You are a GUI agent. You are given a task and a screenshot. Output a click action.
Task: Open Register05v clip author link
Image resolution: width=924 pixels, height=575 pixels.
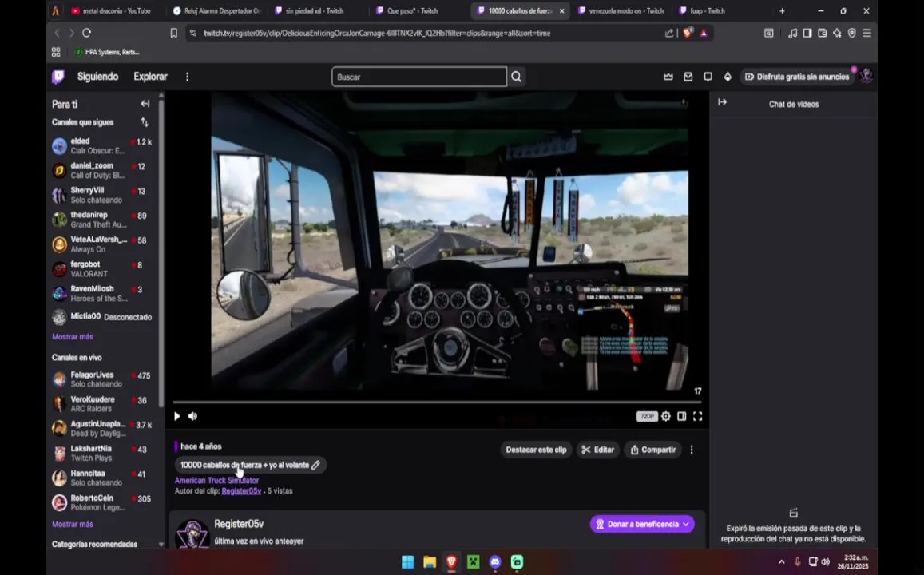(242, 491)
